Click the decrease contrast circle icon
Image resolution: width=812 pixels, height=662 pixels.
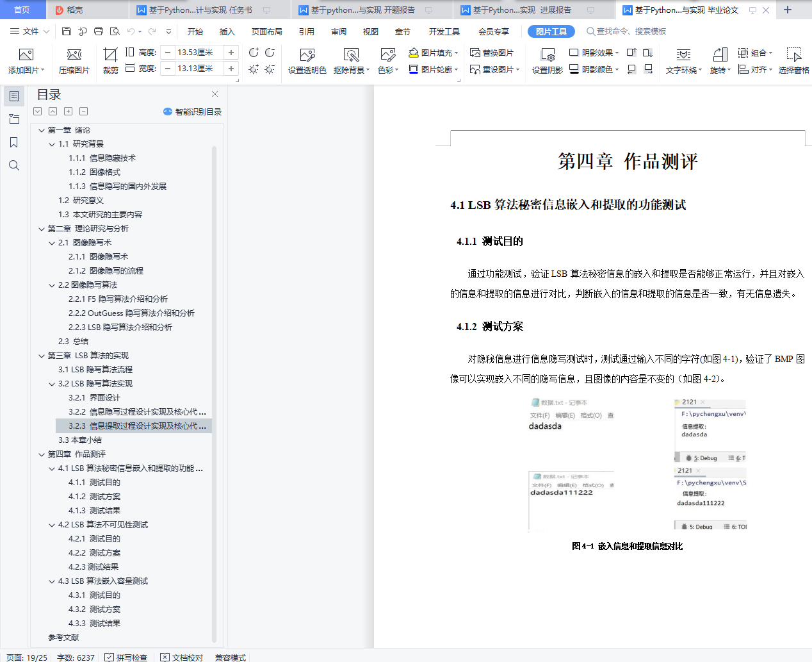[270, 53]
